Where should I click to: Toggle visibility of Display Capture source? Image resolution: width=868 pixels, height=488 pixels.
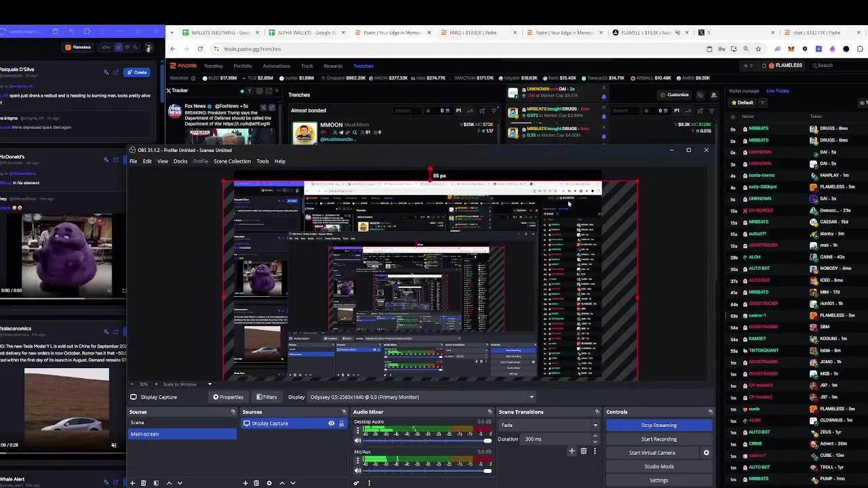pos(332,424)
